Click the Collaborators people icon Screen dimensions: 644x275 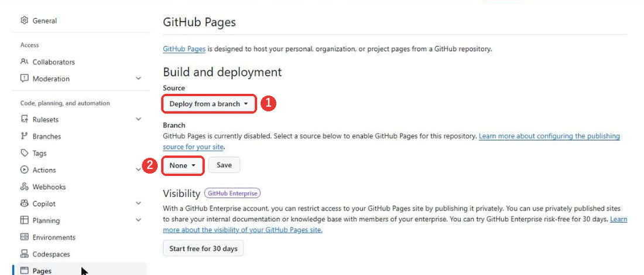24,62
